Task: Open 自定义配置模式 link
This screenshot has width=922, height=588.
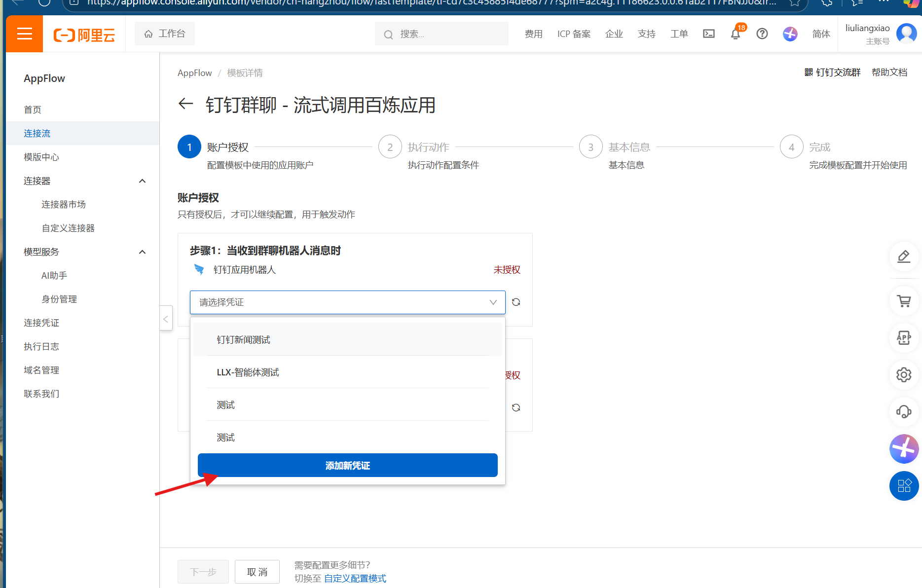Action: pyautogui.click(x=355, y=579)
